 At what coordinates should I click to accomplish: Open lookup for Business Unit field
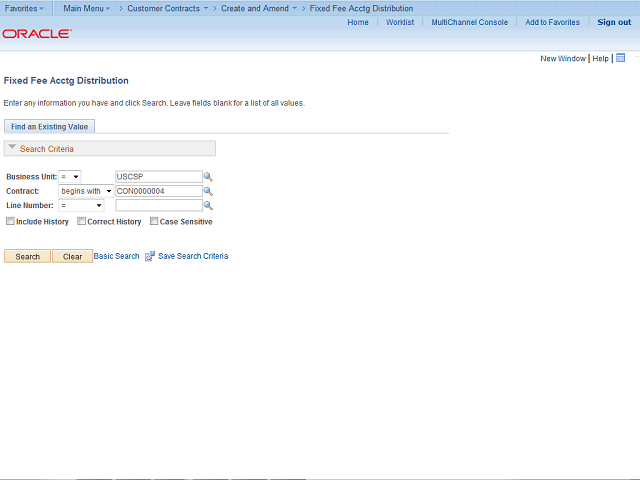pos(208,177)
